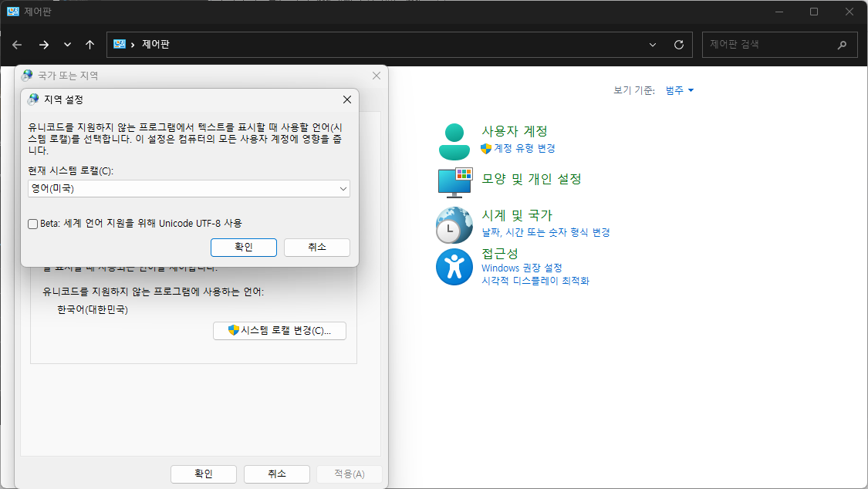Click 확인 in 국가 또는 지역 window
The height and width of the screenshot is (489, 868).
[x=203, y=474]
